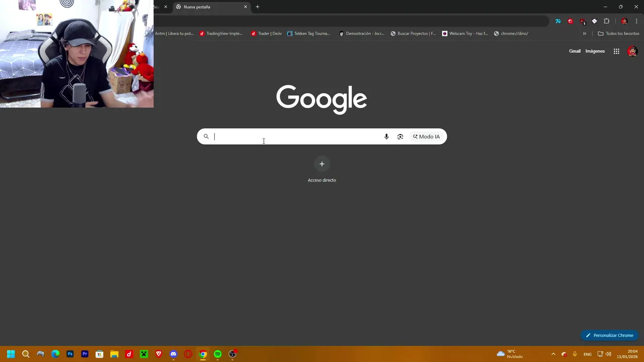Open network status tray icon

point(600,354)
